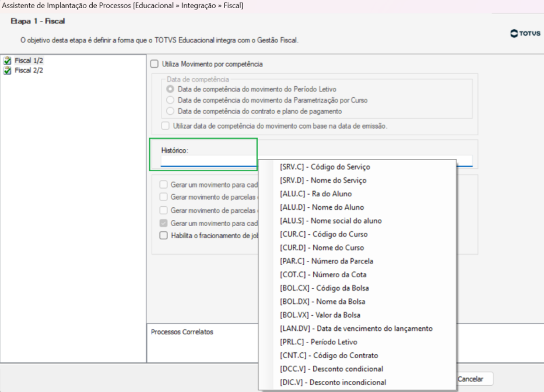This screenshot has height=392, width=544.
Task: Insert [LAN.DV] - Data de vencimento do lançamento
Action: pos(357,329)
